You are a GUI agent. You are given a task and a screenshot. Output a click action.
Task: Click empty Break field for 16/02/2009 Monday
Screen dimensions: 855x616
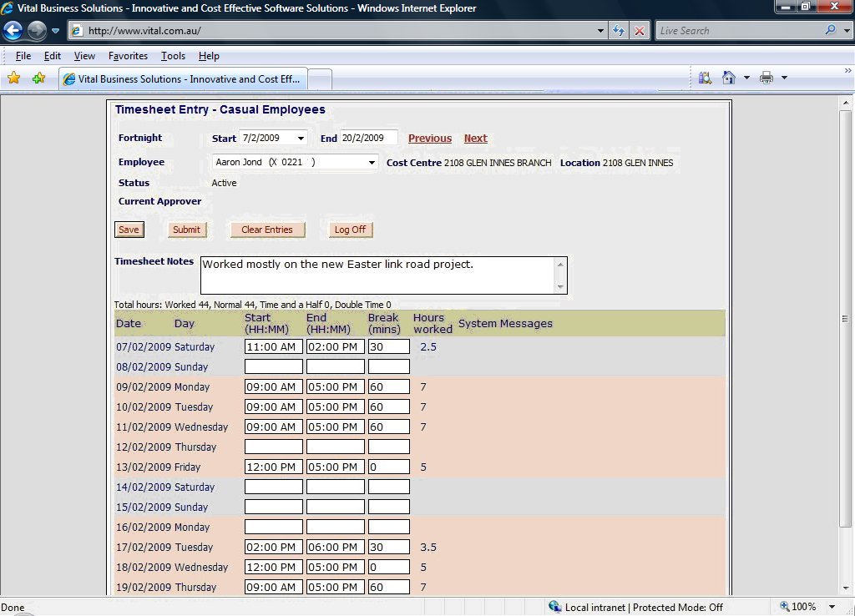coord(389,528)
